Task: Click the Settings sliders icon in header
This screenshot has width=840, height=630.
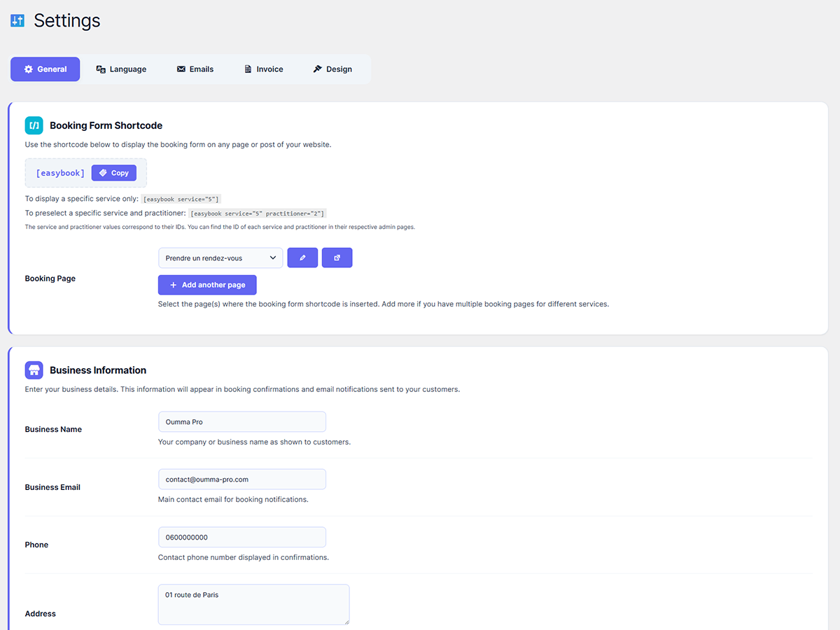Action: 17,21
